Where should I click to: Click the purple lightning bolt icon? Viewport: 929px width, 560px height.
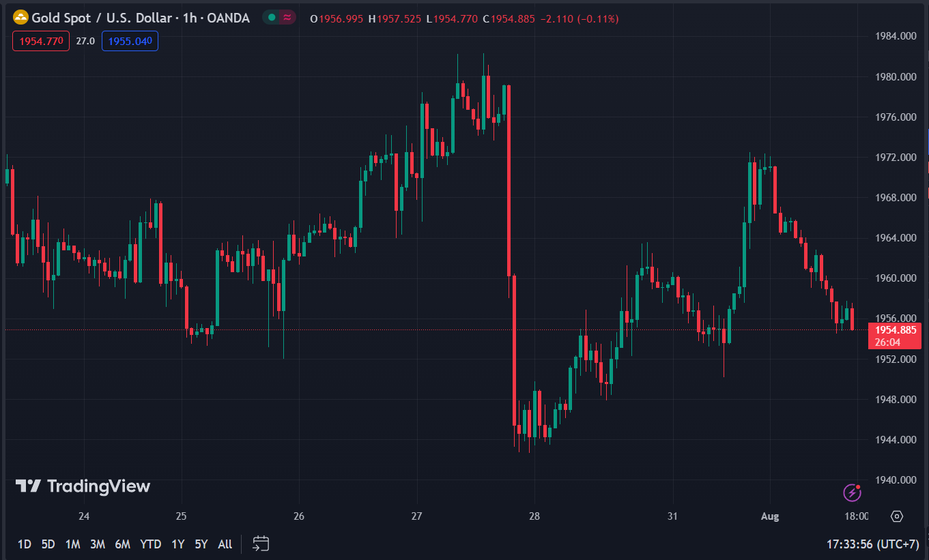[x=852, y=492]
